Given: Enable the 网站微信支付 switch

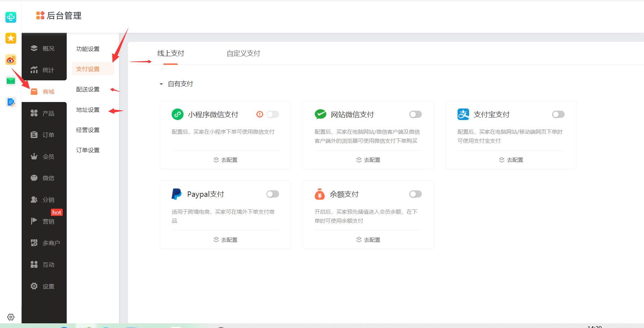Looking at the screenshot, I should pyautogui.click(x=416, y=114).
